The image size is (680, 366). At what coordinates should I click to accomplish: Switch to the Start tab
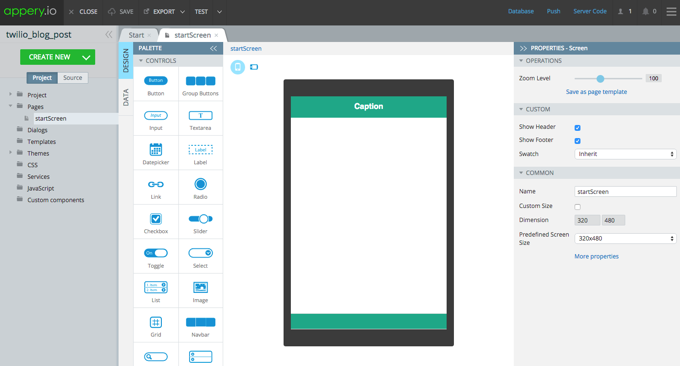point(136,35)
